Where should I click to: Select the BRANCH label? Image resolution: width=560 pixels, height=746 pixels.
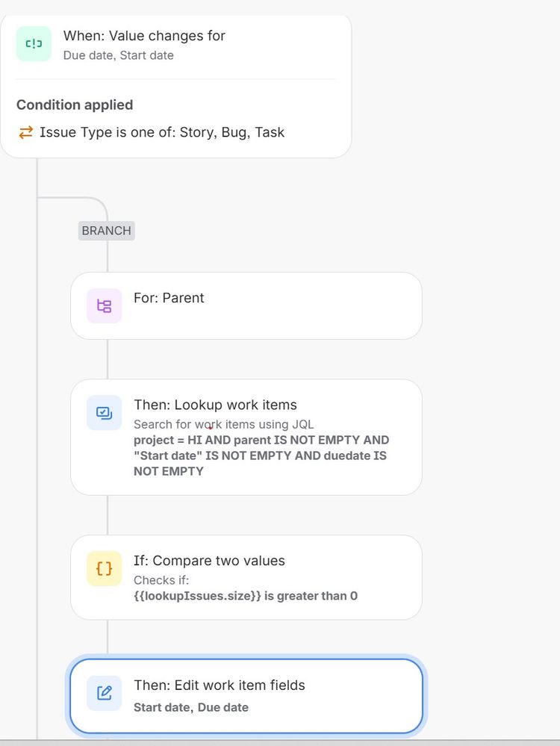pyautogui.click(x=106, y=231)
